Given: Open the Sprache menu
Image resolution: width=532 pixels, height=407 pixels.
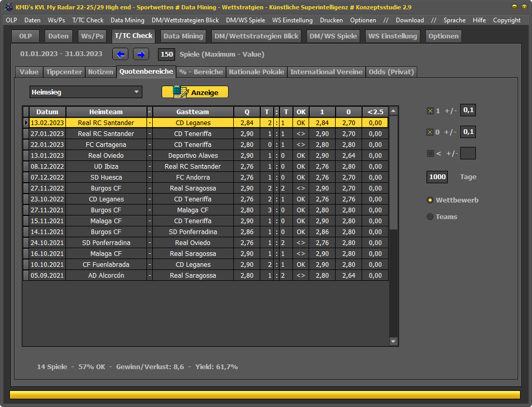Looking at the screenshot, I should (454, 20).
